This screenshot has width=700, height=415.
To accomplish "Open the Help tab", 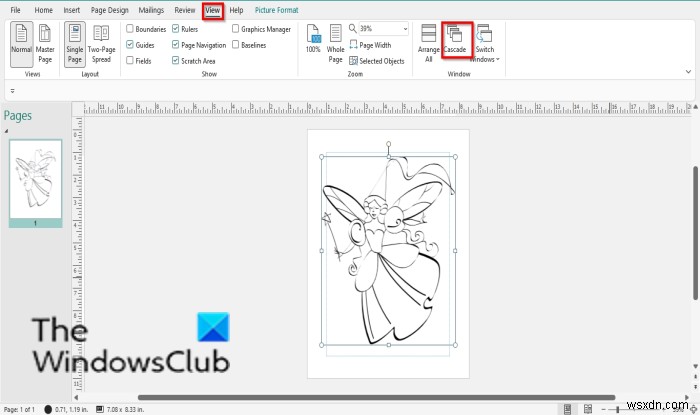I will [236, 10].
